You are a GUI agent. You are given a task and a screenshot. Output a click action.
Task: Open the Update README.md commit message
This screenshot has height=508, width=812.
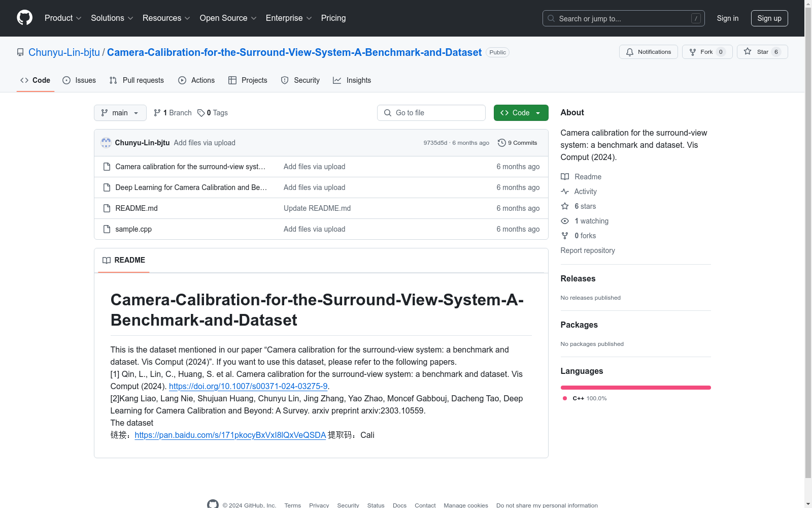pyautogui.click(x=317, y=208)
